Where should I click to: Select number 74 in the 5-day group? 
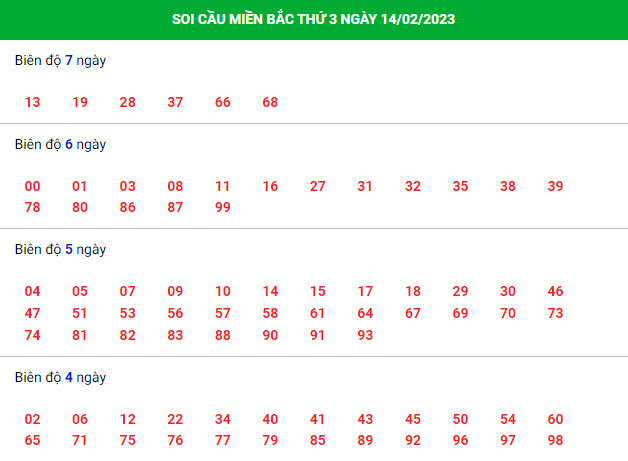[x=32, y=335]
